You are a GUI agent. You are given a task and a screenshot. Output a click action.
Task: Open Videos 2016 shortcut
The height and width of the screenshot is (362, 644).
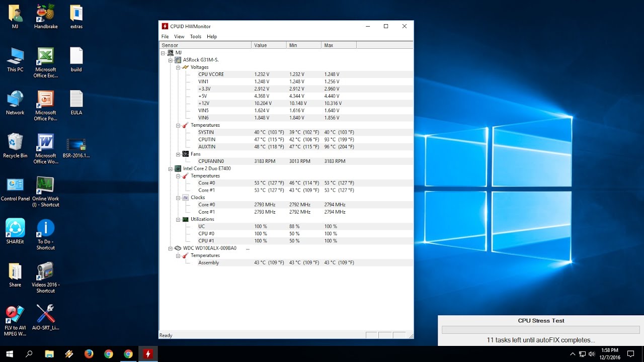coord(46,277)
